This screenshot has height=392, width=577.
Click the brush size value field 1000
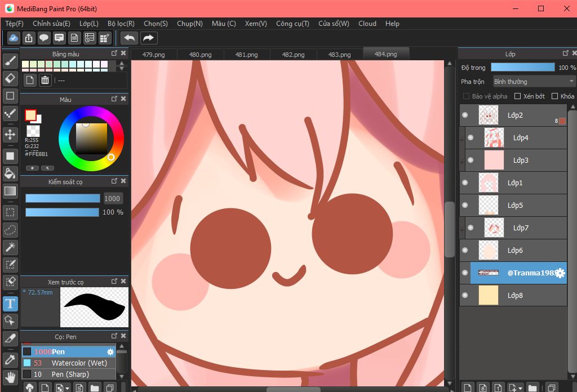(x=112, y=199)
